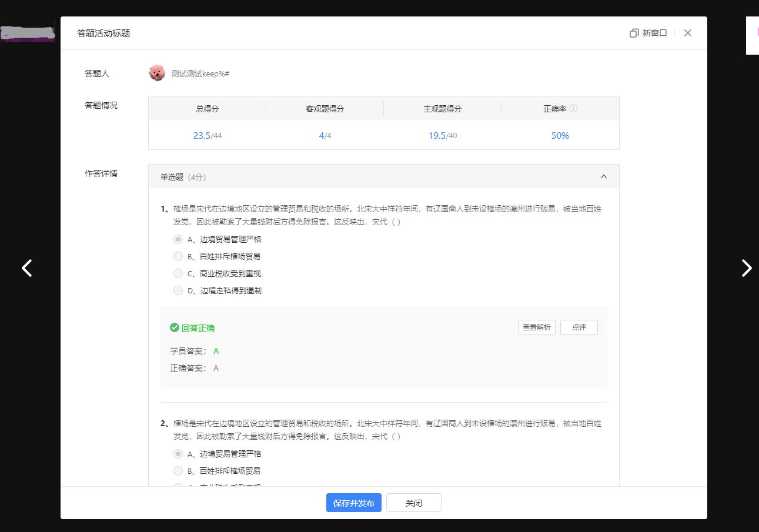Click the blue 保存并发布 button
Screen dimensions: 759x532
[x=354, y=503]
